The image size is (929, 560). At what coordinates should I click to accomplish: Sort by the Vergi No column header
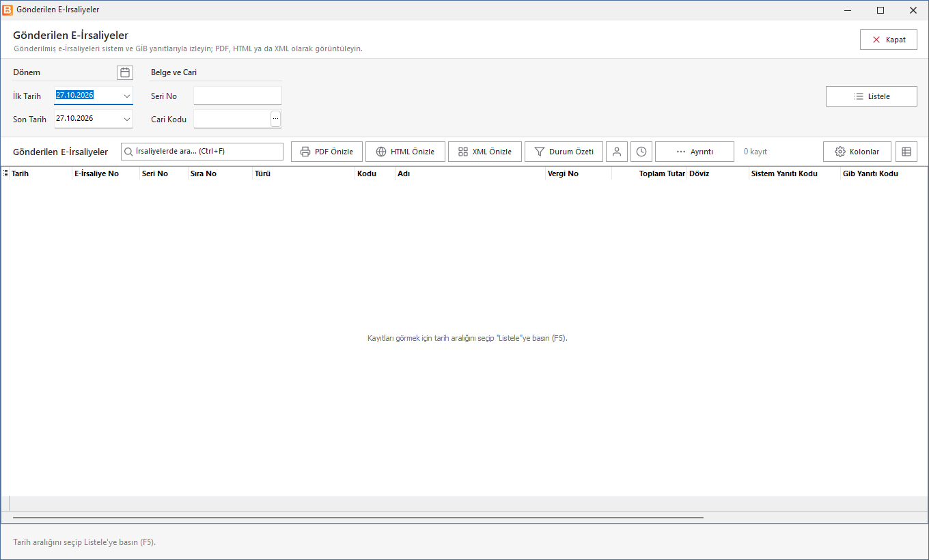[579, 173]
